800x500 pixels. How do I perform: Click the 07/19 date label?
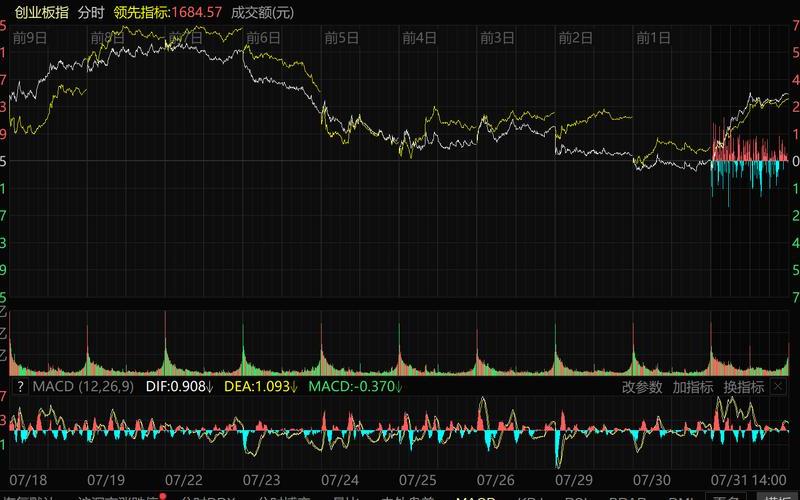[x=106, y=480]
